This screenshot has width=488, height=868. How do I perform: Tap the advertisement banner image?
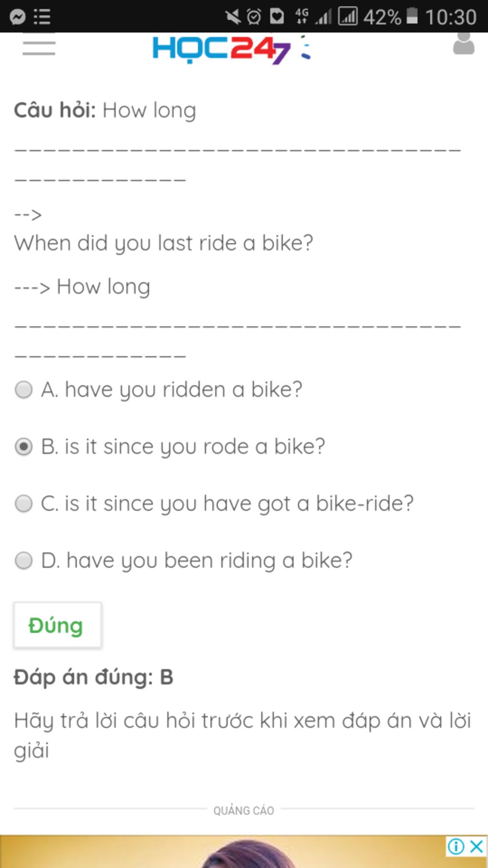244,851
